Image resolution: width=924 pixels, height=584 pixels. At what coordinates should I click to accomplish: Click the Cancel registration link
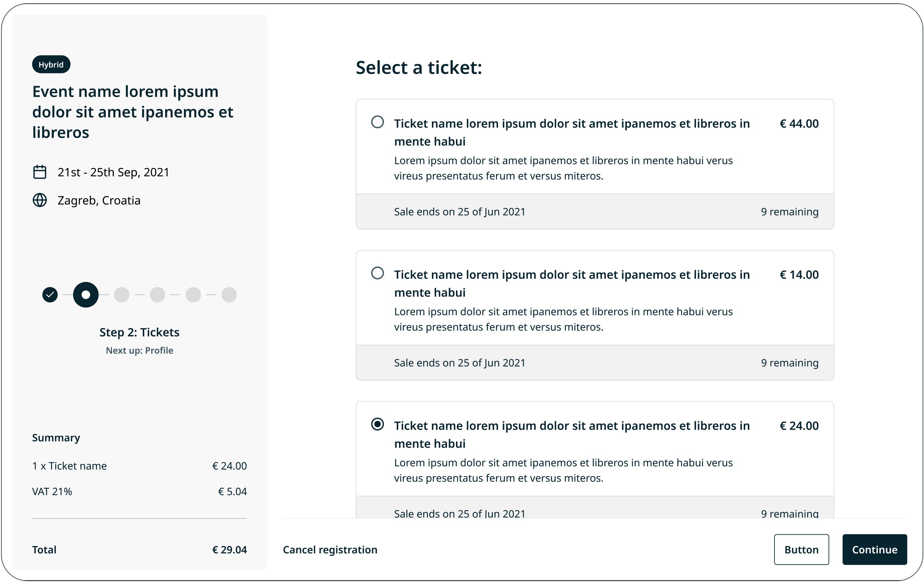coord(330,550)
